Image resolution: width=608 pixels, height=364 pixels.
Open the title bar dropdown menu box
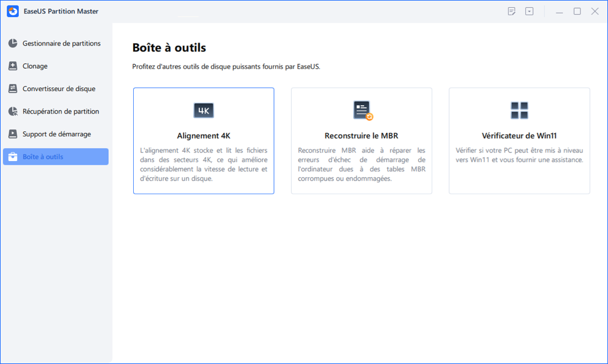530,11
